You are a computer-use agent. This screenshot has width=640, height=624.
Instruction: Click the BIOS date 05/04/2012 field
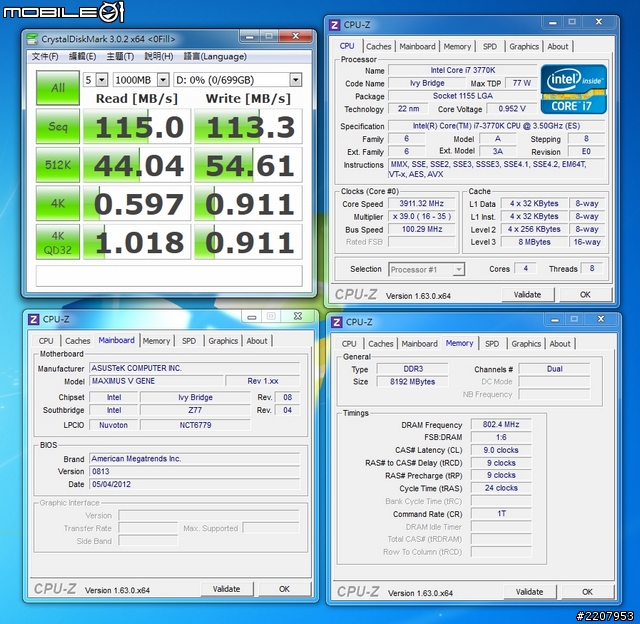coord(195,484)
